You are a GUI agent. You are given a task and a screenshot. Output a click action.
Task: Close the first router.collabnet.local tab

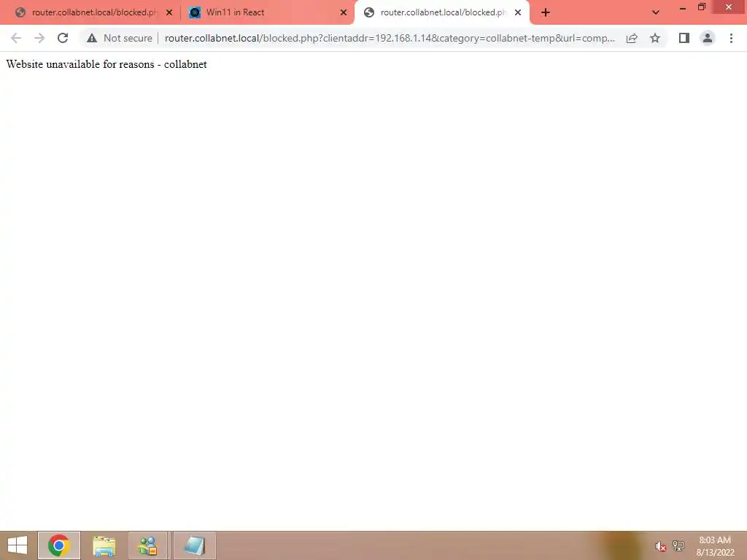tap(169, 12)
